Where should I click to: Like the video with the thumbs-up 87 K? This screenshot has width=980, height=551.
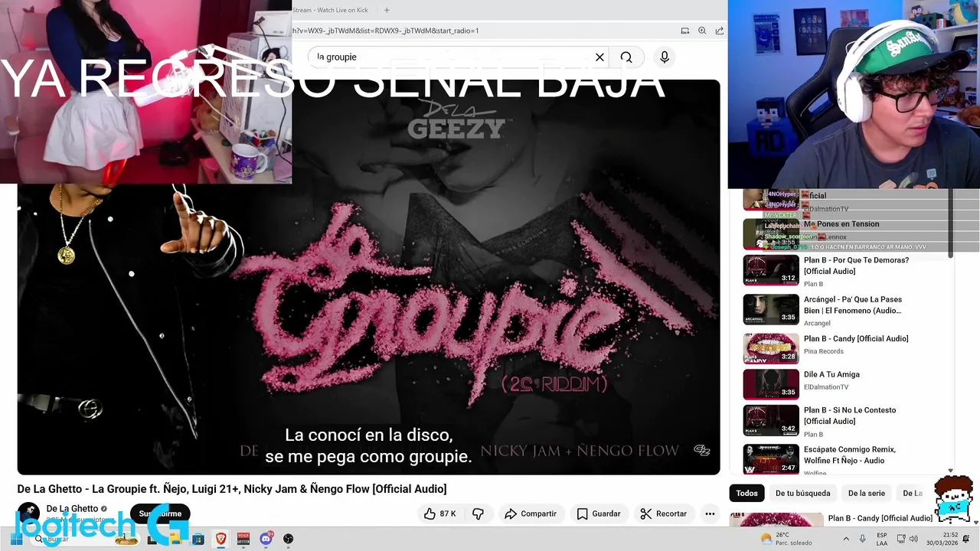pyautogui.click(x=439, y=514)
